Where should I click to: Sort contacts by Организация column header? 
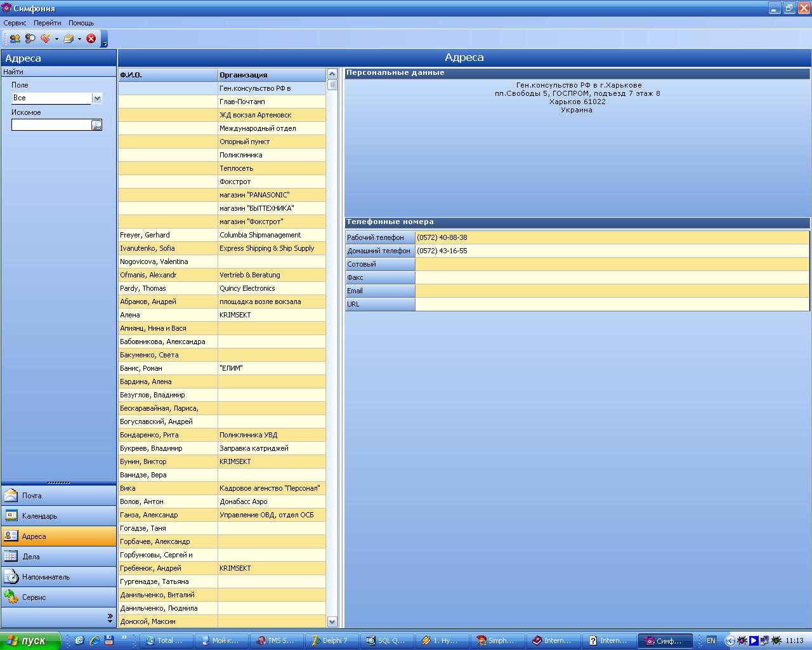click(272, 75)
